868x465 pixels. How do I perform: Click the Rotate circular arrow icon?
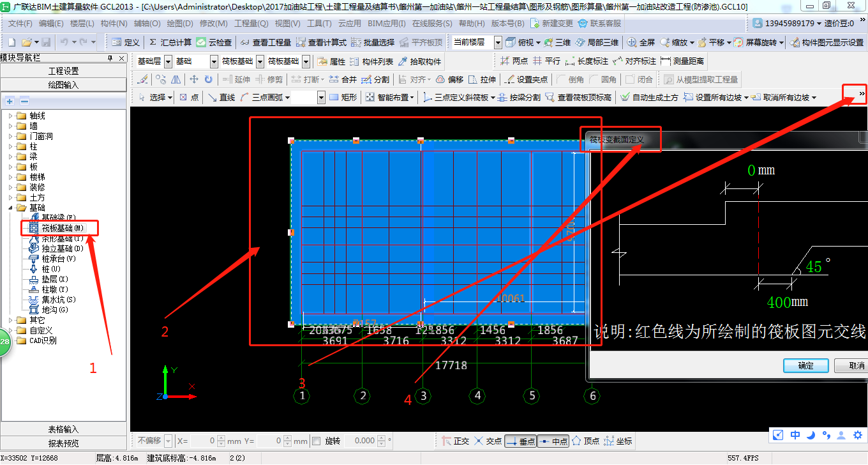(208, 79)
